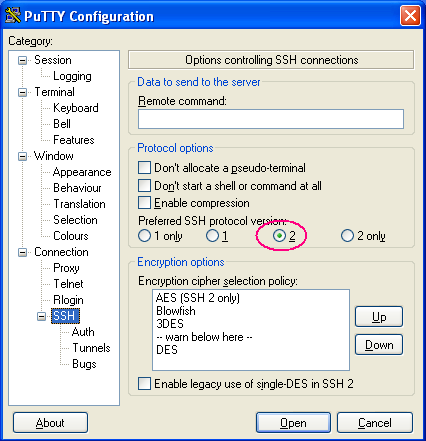Collapse the Window category node
Viewport: 426px width, 441px height.
[x=22, y=156]
